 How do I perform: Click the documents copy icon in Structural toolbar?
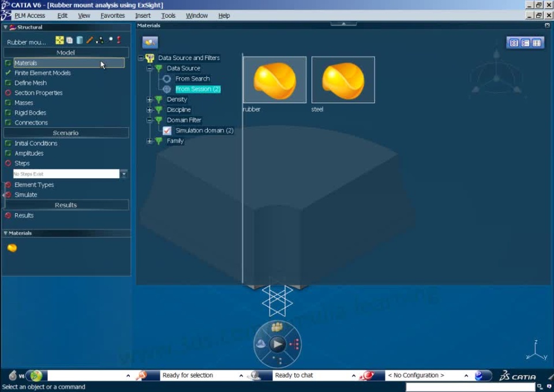70,40
